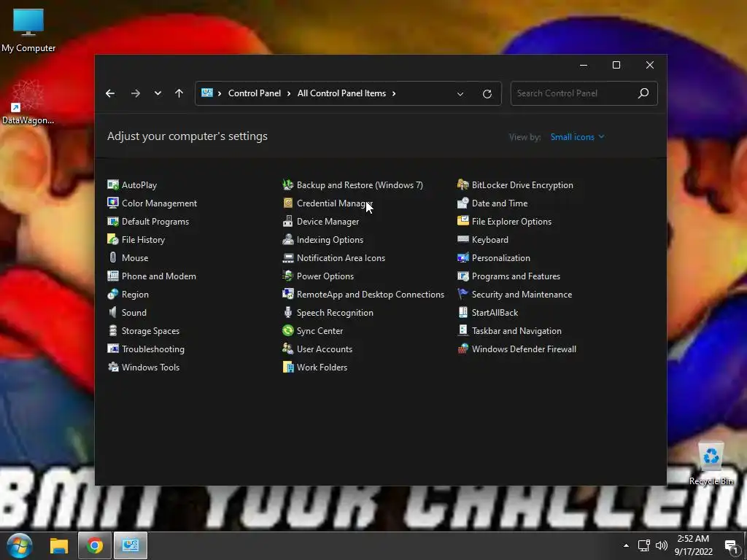This screenshot has height=560, width=747.
Task: Go up one level with the up arrow
Action: point(179,93)
